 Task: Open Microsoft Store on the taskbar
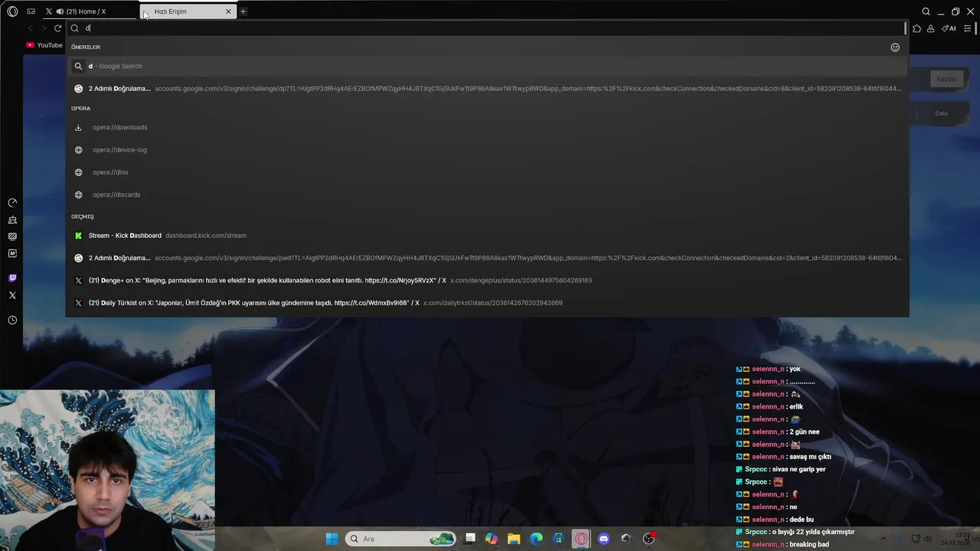(x=559, y=539)
